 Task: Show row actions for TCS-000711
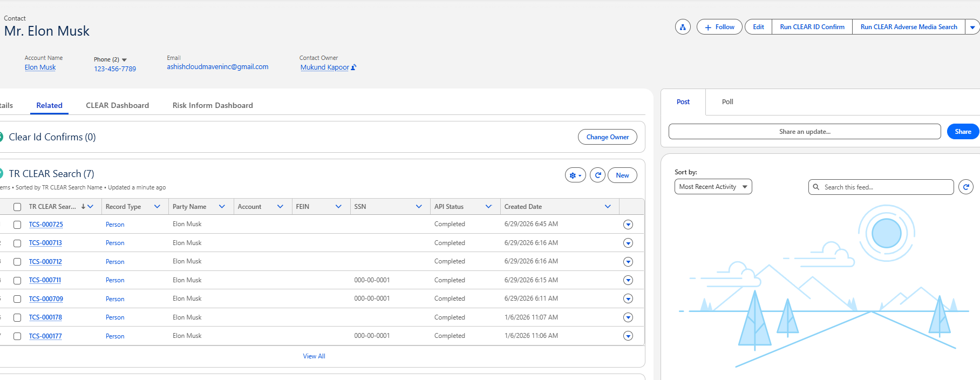[628, 280]
